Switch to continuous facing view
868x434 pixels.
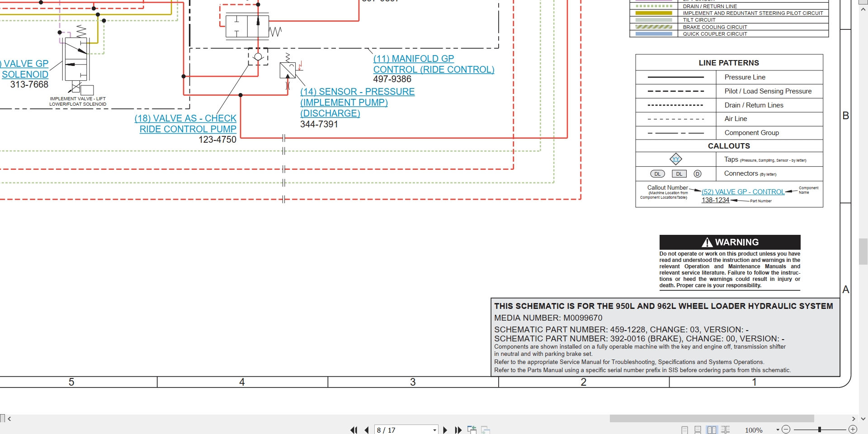pyautogui.click(x=726, y=430)
